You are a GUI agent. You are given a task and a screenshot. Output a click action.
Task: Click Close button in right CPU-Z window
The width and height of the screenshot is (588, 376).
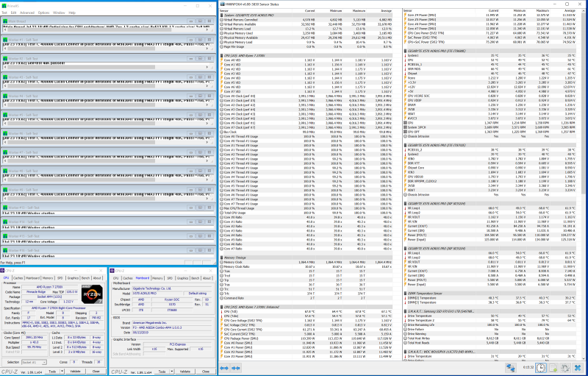coord(206,371)
